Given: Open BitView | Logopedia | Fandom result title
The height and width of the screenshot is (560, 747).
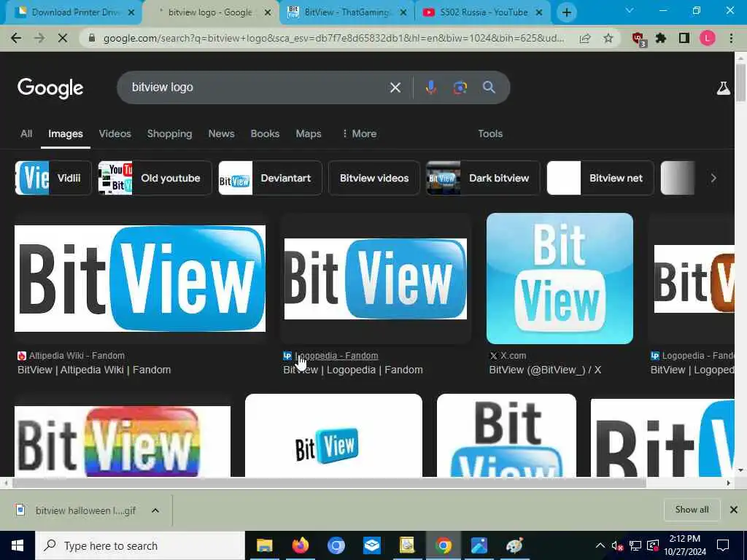Looking at the screenshot, I should point(353,370).
